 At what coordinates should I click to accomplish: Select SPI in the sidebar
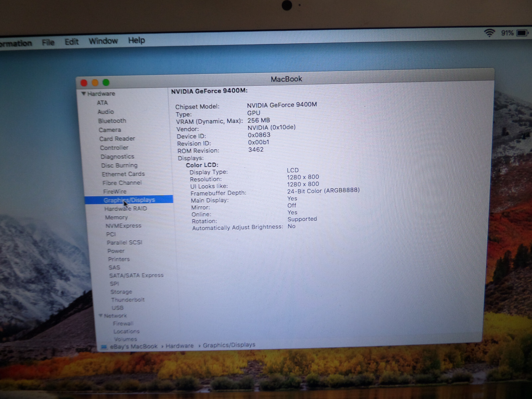coord(114,284)
